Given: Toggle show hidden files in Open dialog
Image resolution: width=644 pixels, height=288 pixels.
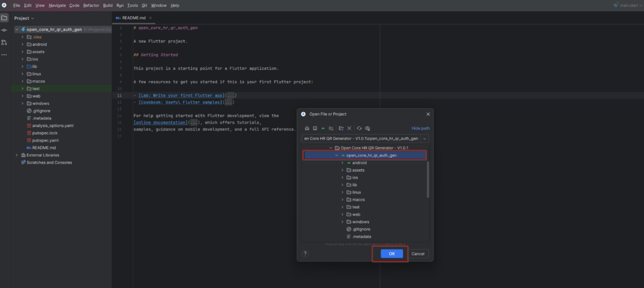Looking at the screenshot, I should tap(367, 128).
